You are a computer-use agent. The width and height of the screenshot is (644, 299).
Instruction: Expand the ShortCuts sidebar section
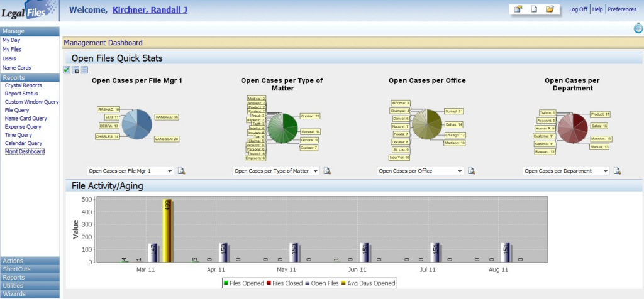tap(30, 269)
